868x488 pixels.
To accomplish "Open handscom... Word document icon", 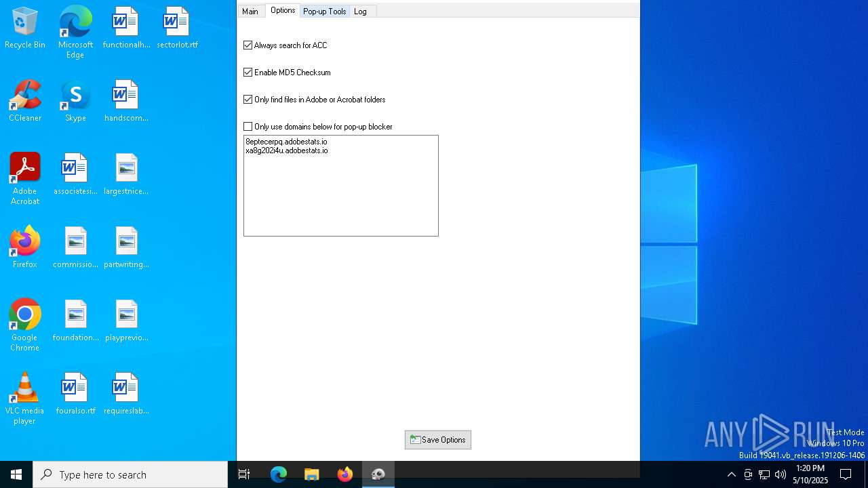I will [x=126, y=102].
